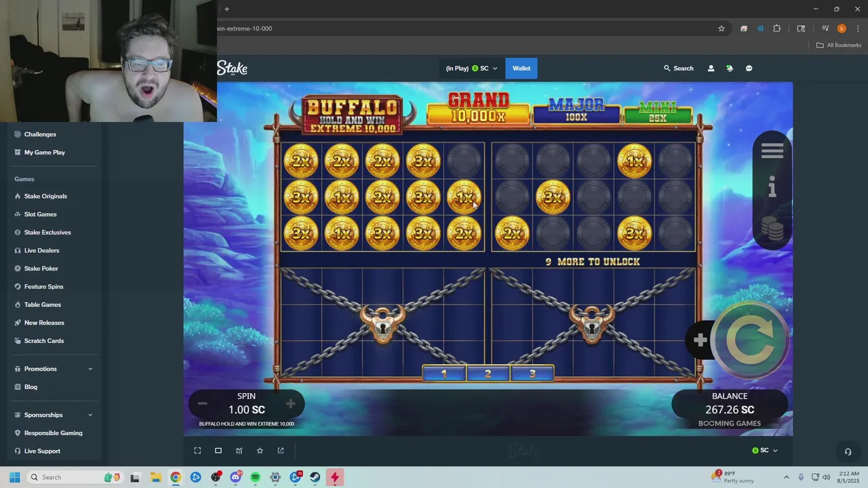Go to Stake home via logo
The width and height of the screenshot is (868, 488).
point(233,68)
